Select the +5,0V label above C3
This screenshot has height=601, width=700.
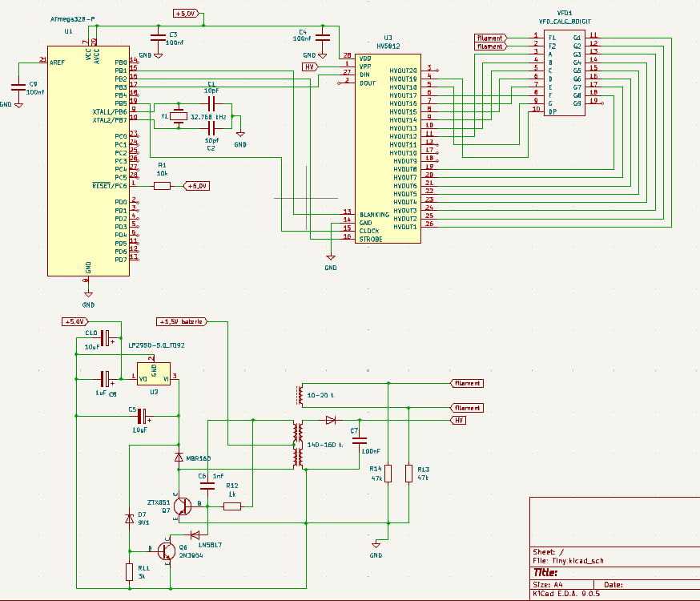coord(185,14)
